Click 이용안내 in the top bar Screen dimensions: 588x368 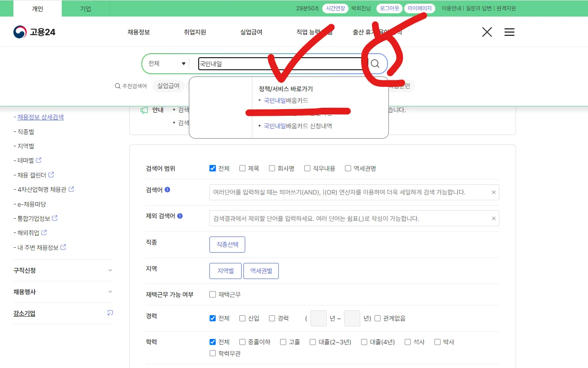point(452,8)
